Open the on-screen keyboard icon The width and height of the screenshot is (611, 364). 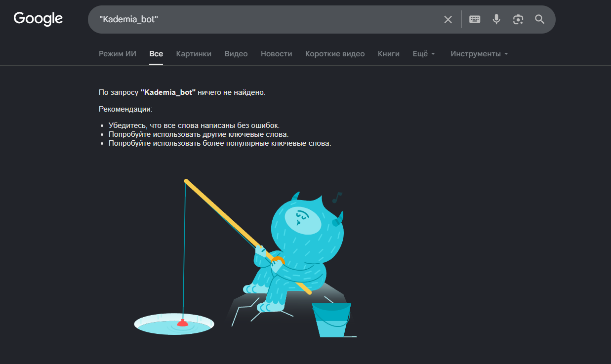point(475,19)
